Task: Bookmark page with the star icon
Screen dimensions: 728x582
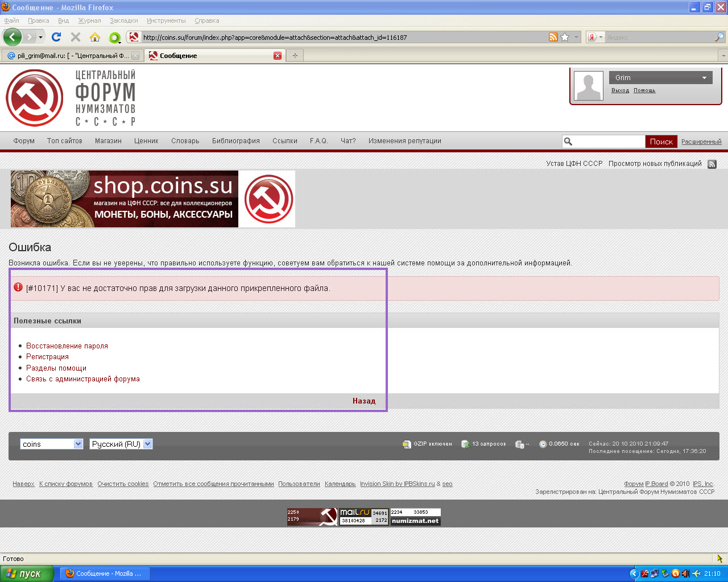Action: coord(565,37)
